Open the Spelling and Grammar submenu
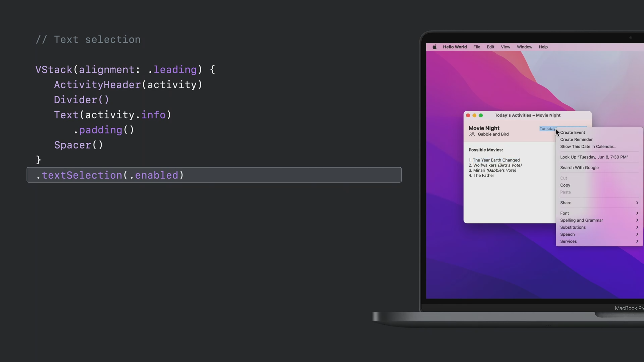This screenshot has height=362, width=644. (582, 220)
